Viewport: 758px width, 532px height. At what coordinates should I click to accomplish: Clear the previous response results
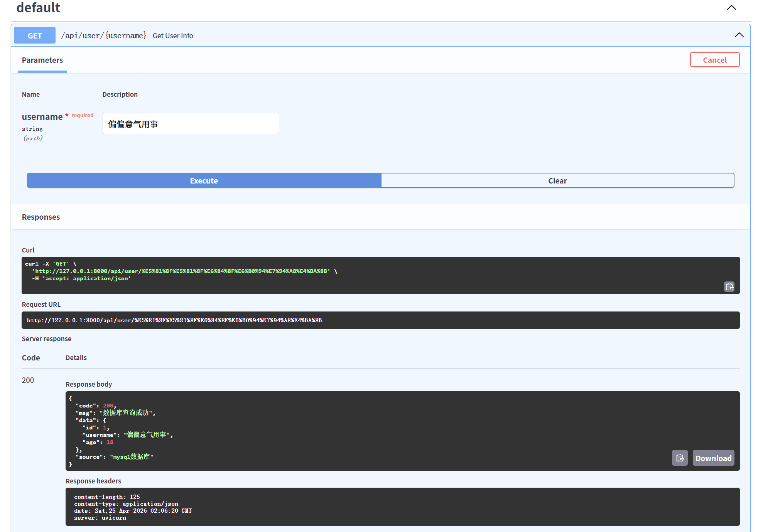click(557, 180)
